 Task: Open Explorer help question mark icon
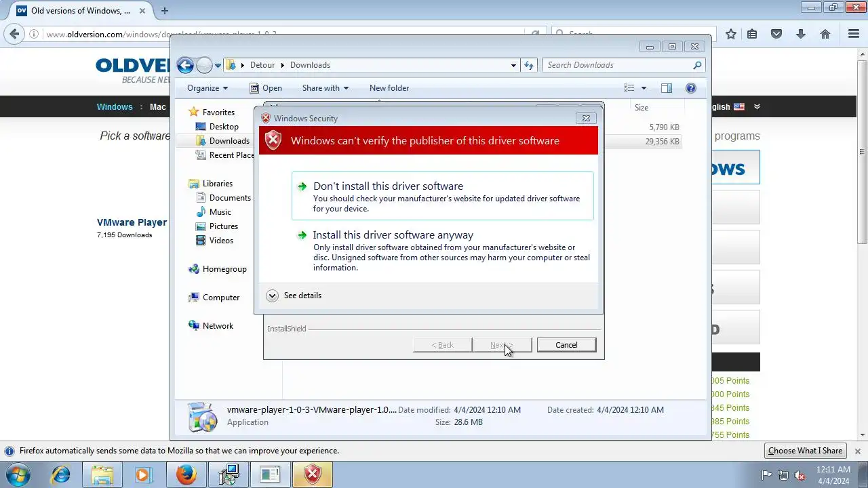(x=691, y=88)
